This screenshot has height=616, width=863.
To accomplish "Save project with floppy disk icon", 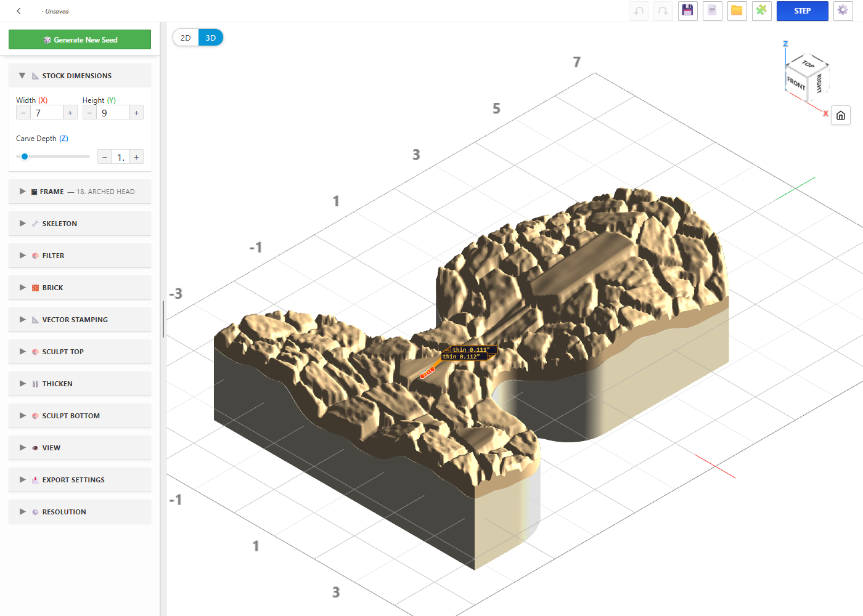I will pyautogui.click(x=688, y=11).
